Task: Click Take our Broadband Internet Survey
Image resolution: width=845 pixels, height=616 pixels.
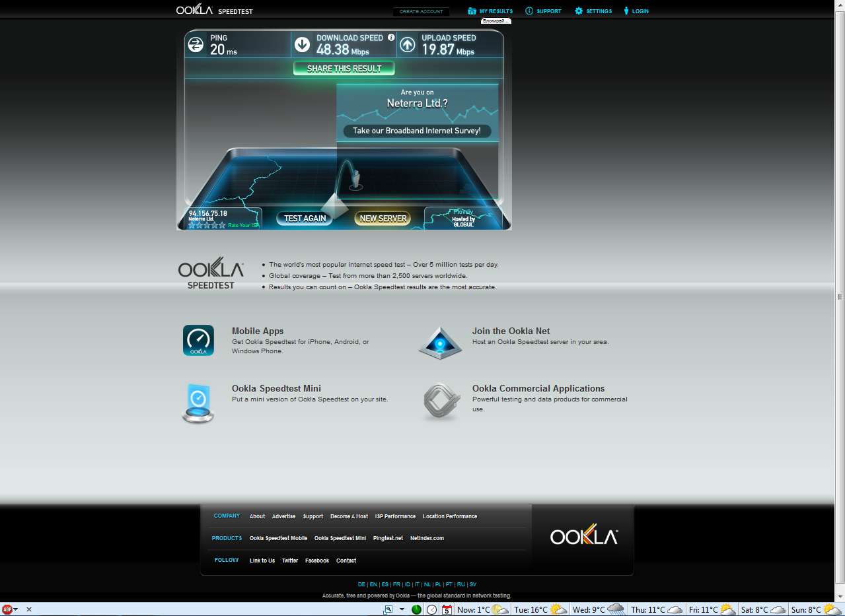Action: (417, 131)
